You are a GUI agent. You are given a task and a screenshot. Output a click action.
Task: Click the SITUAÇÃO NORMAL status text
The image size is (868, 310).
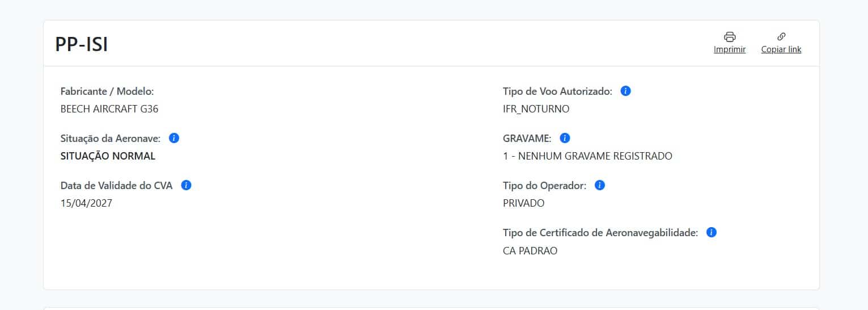point(108,156)
